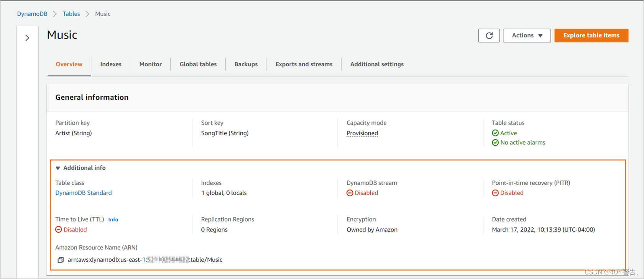
Task: Click the Provisioned capacity mode link
Action: [x=362, y=133]
